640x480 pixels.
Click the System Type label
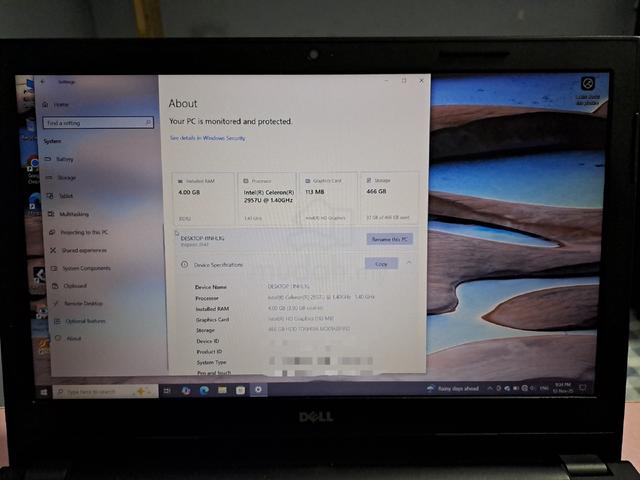(x=211, y=362)
